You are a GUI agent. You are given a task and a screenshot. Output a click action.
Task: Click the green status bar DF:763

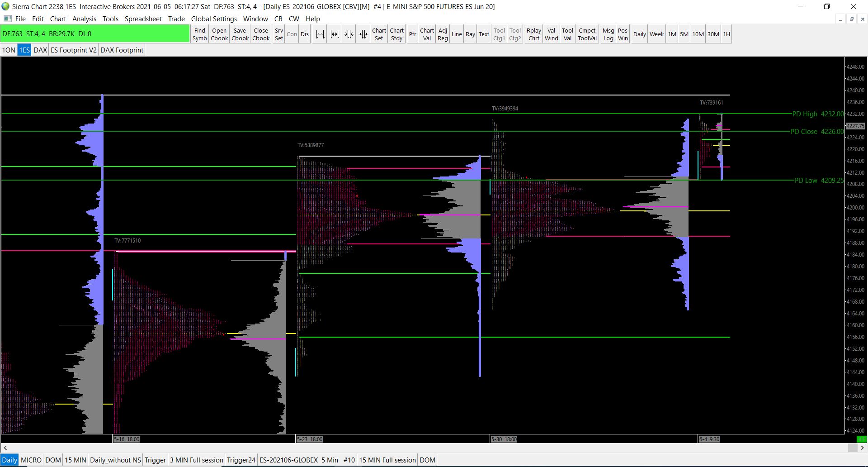tap(95, 34)
